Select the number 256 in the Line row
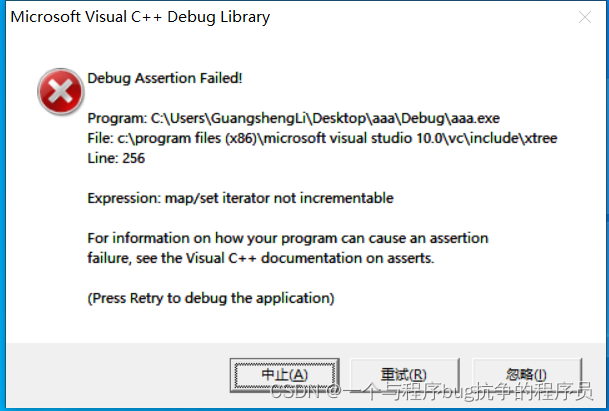609x411 pixels. [x=134, y=158]
